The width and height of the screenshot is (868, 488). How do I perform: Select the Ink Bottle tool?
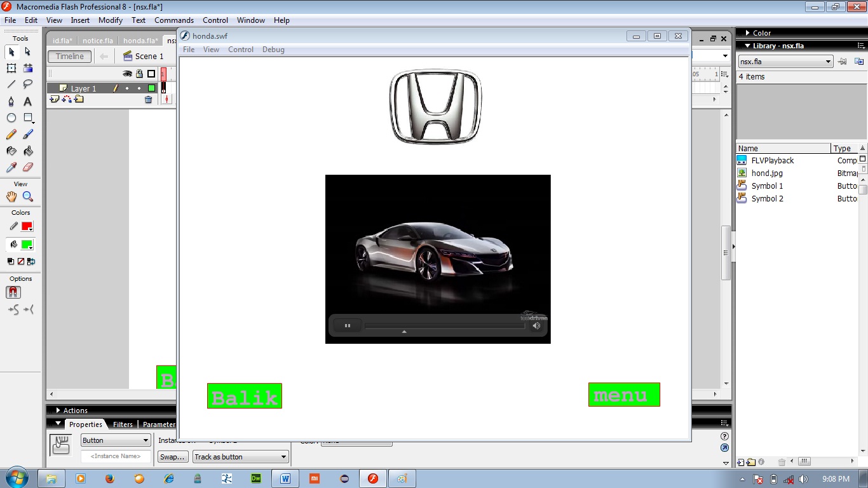(11, 151)
